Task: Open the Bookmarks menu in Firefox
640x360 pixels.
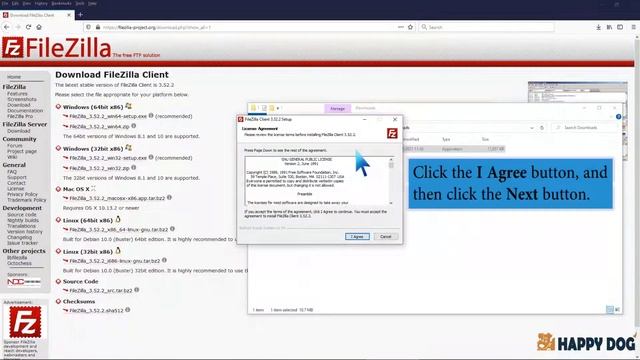Action: [61, 3]
